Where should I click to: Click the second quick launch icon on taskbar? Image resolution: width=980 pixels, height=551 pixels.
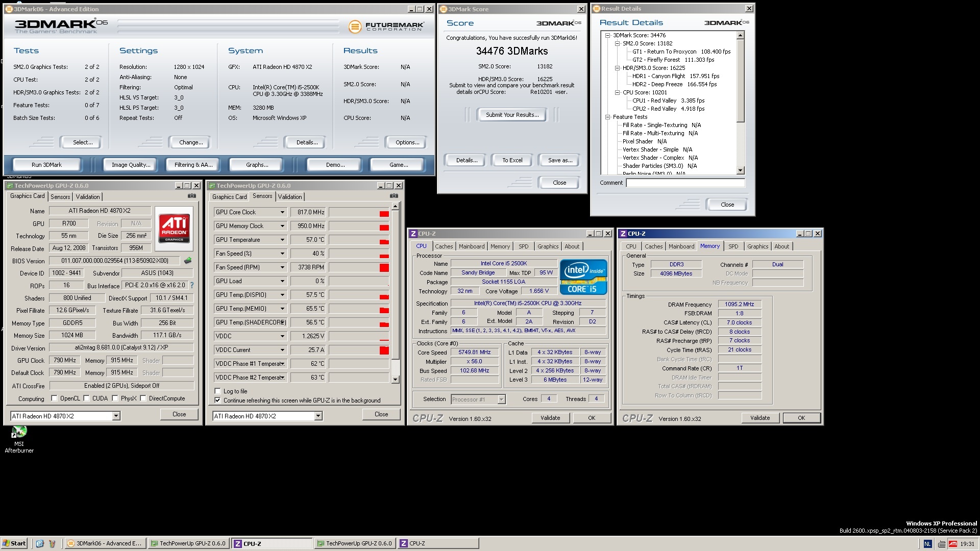[52, 543]
